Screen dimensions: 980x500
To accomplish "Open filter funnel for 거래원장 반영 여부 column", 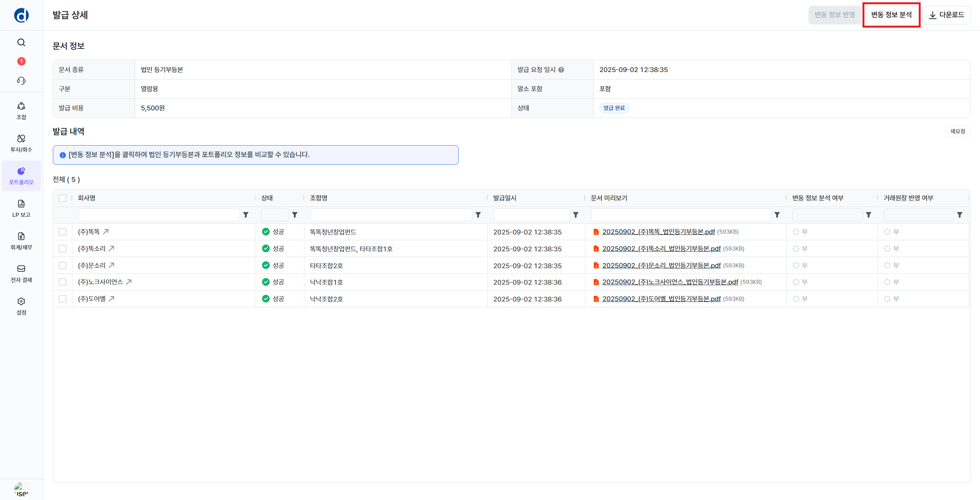I will point(960,215).
